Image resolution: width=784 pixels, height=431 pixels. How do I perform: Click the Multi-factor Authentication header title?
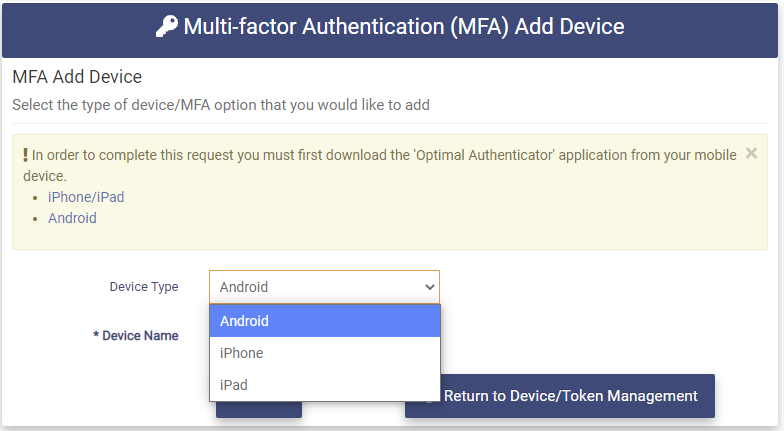(x=403, y=27)
